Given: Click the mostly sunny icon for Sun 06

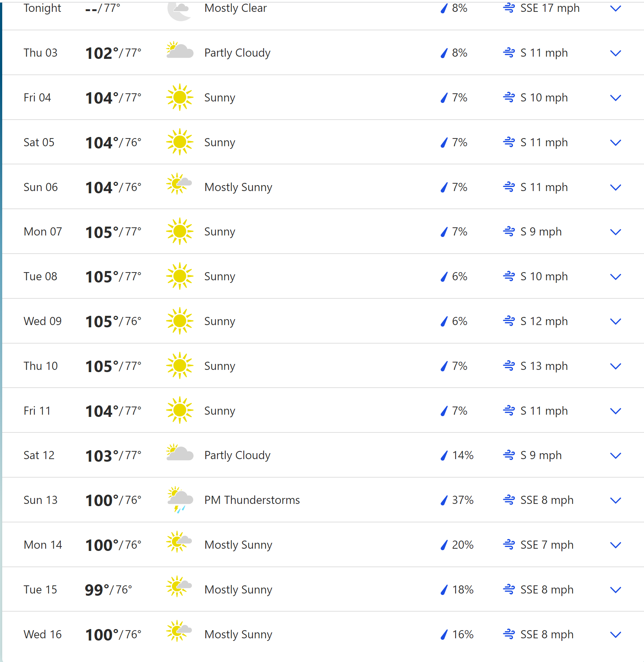Looking at the screenshot, I should click(x=179, y=184).
